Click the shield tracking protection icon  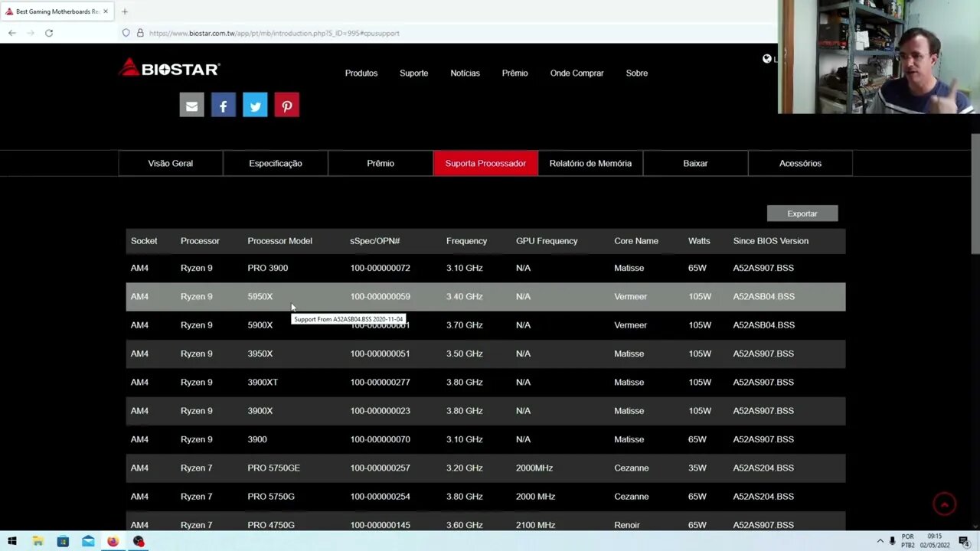tap(126, 33)
